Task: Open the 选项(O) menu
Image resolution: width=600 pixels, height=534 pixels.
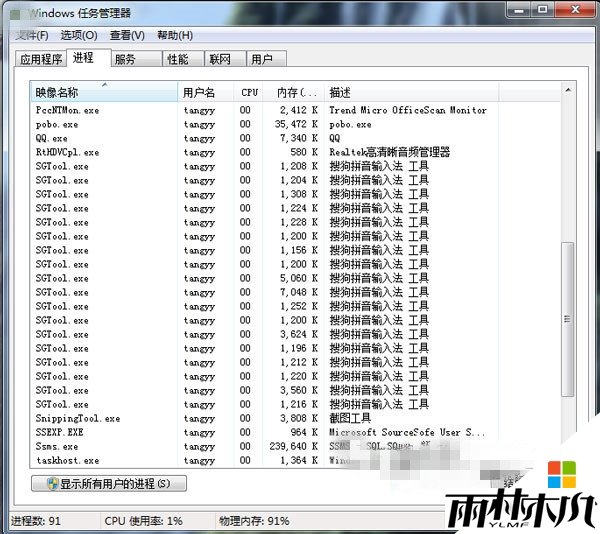Action: tap(79, 36)
